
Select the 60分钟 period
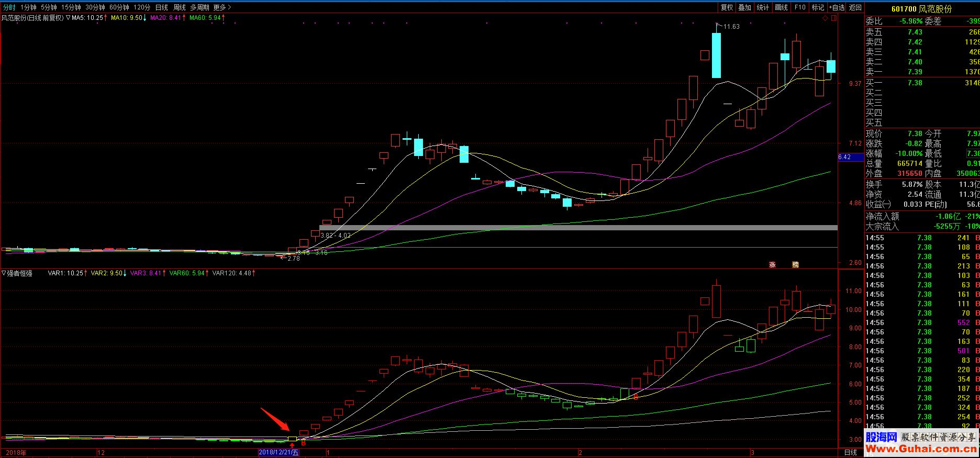pyautogui.click(x=119, y=7)
